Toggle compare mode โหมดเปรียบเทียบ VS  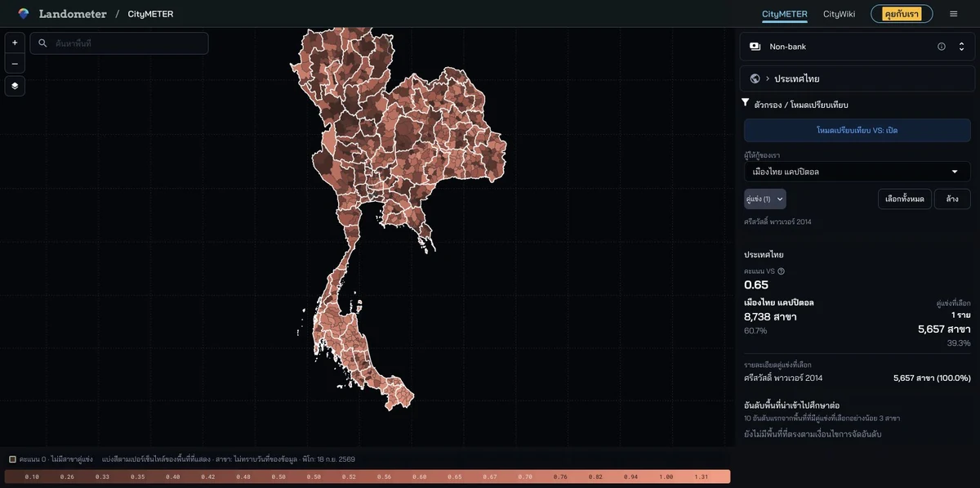coord(857,130)
